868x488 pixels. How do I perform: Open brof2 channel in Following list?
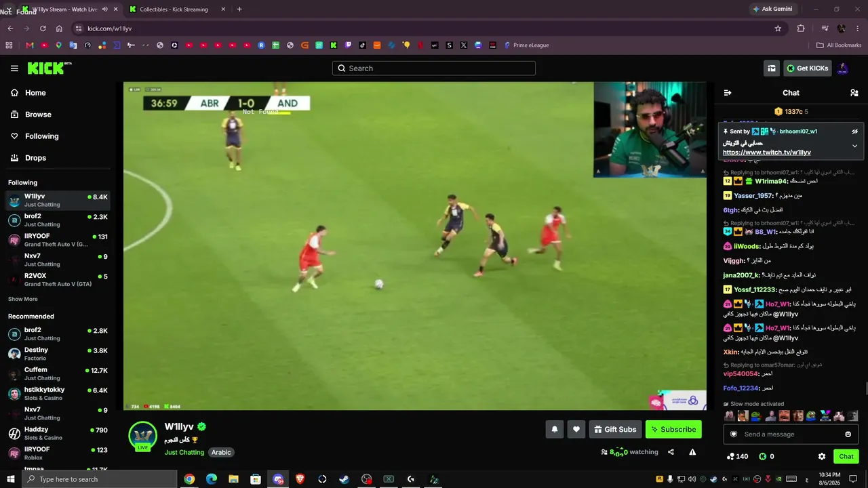point(57,220)
